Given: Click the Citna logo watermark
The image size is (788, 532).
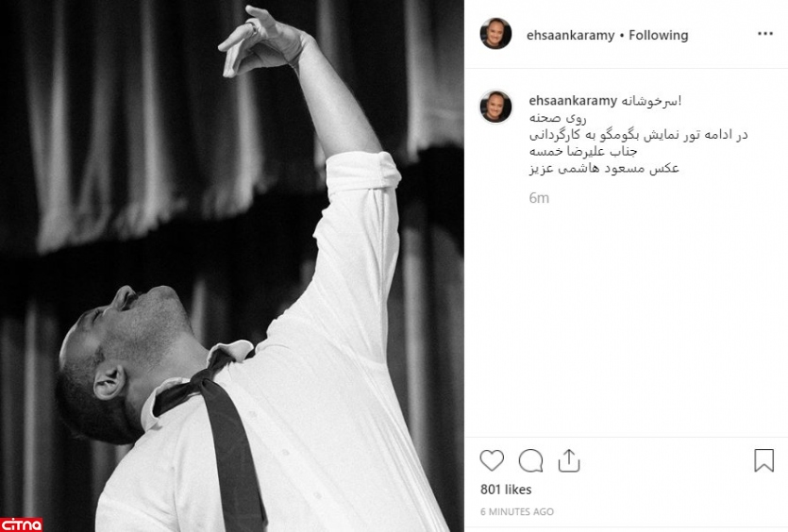Looking at the screenshot, I should (x=21, y=524).
